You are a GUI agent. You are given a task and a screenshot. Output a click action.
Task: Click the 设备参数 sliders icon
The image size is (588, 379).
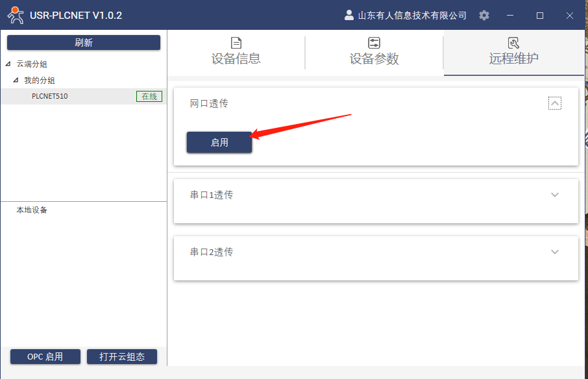374,43
